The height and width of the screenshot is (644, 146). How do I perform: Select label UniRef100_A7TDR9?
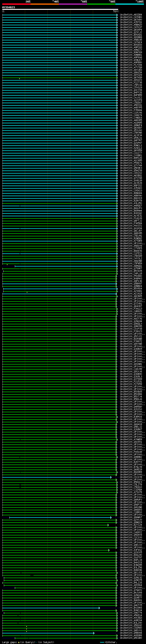[131, 241]
